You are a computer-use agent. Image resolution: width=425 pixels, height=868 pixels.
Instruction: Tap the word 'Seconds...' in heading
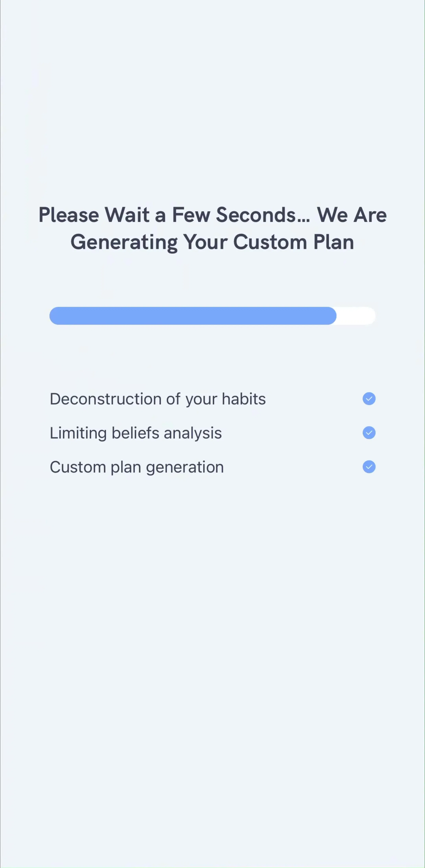[x=263, y=215]
